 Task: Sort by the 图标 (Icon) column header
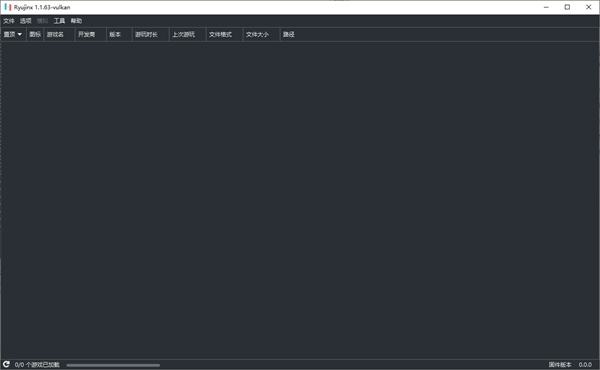(35, 34)
